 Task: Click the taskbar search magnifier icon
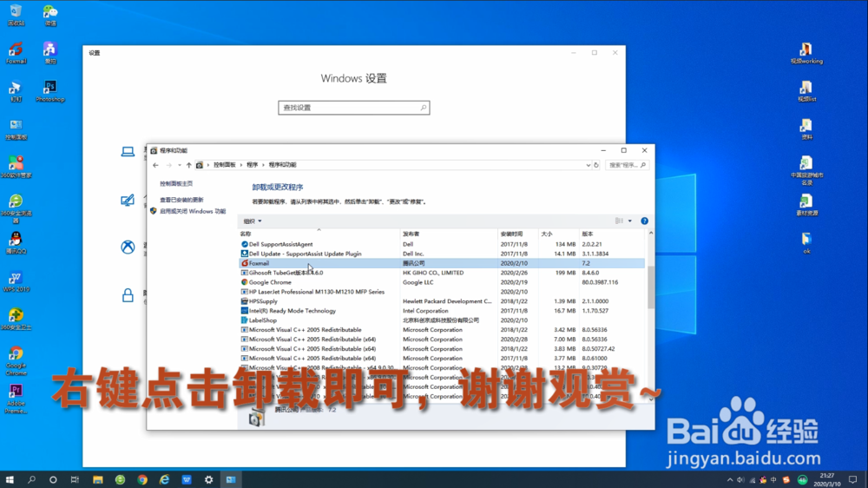pyautogui.click(x=31, y=479)
